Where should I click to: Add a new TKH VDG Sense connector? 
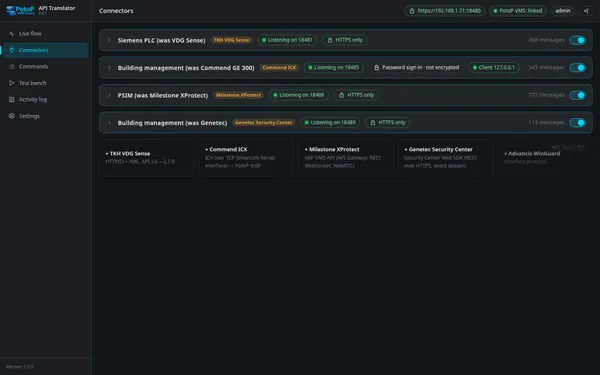click(x=146, y=158)
